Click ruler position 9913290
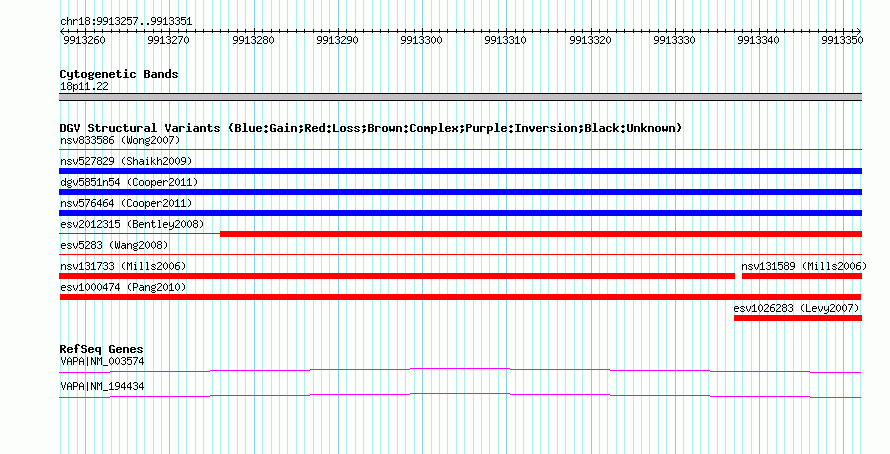Image resolution: width=890 pixels, height=454 pixels. [337, 40]
